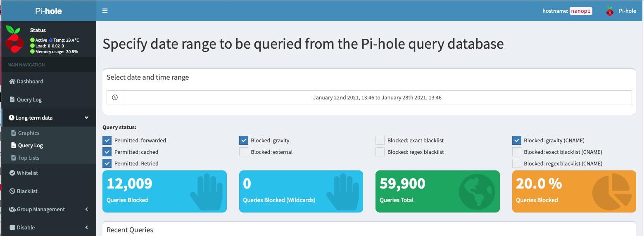Expand the Disable submenu arrow

click(86, 227)
